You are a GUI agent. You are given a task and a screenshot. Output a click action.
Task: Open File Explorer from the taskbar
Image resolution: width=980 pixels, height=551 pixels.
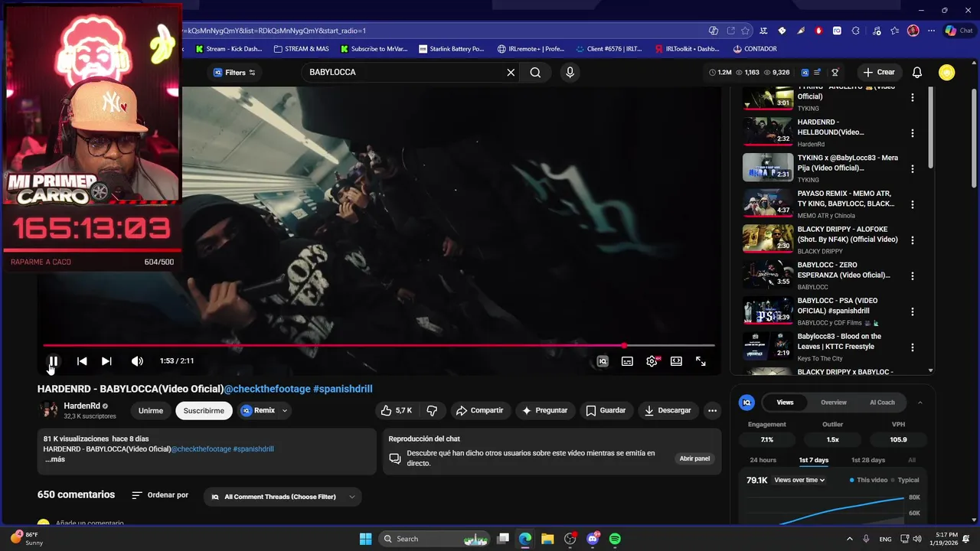click(547, 539)
